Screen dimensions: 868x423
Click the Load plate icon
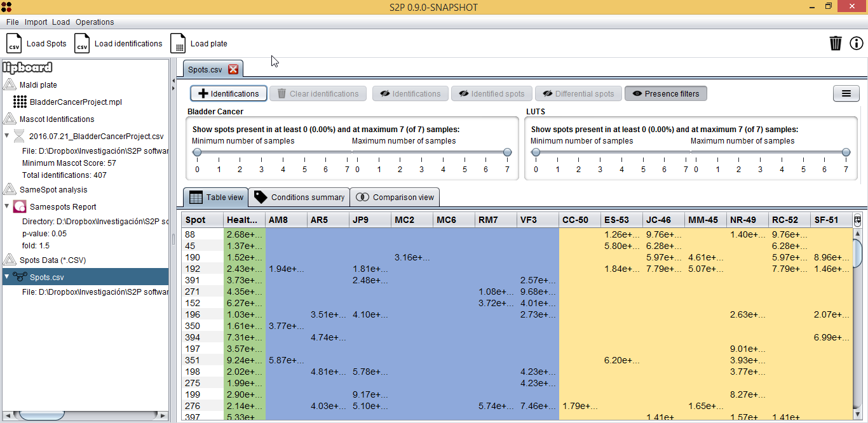(179, 44)
